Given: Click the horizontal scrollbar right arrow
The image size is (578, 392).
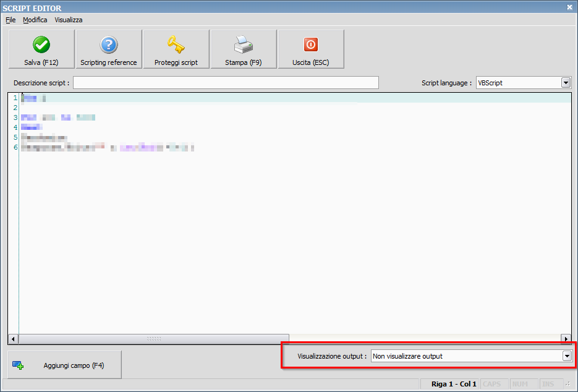Looking at the screenshot, I should 566,339.
